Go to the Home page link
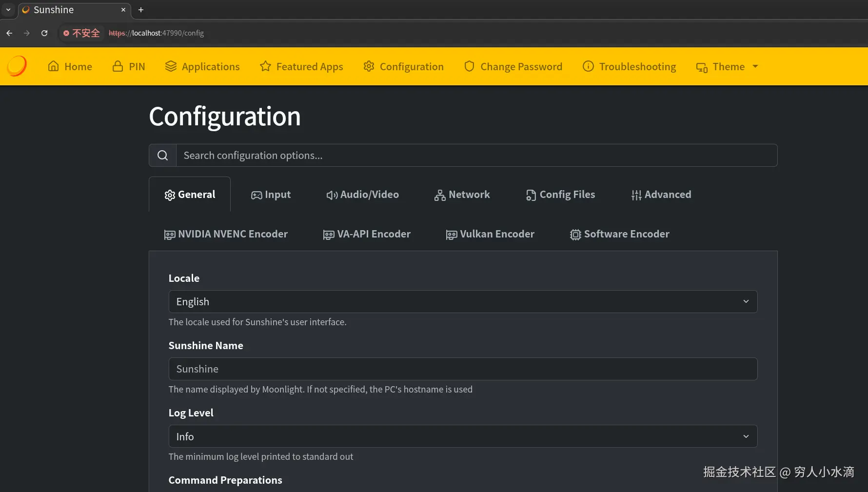Screen dimensions: 868x492 tap(70, 66)
